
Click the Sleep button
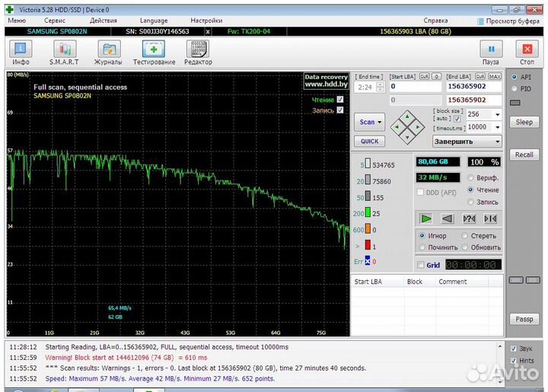pyautogui.click(x=524, y=122)
